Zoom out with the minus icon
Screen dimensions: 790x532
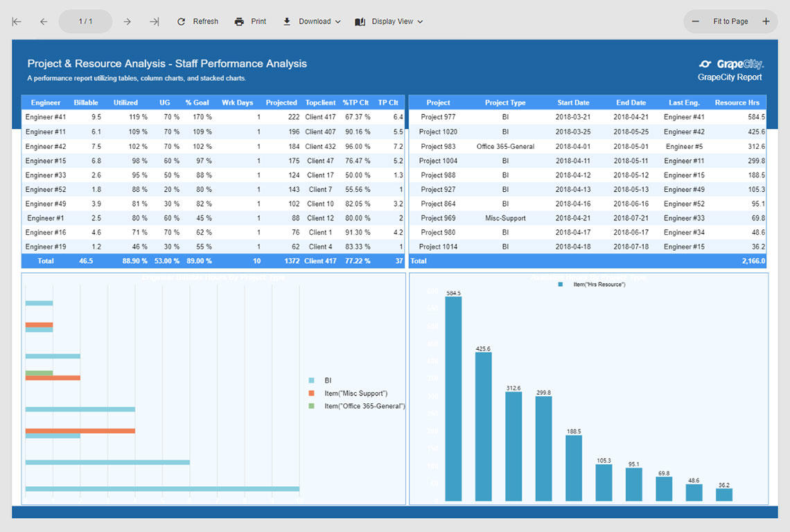click(x=696, y=21)
